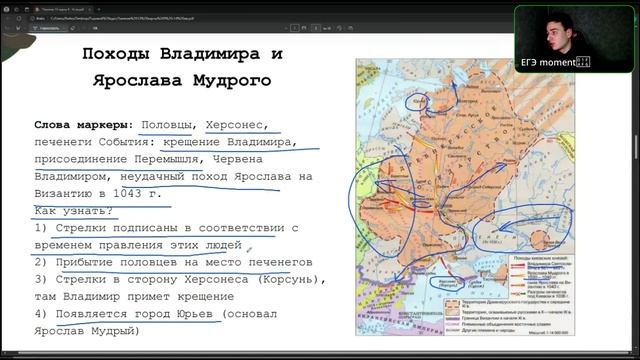Zoom in the PDF document
Viewport: 640px width, 360px height.
295,28
